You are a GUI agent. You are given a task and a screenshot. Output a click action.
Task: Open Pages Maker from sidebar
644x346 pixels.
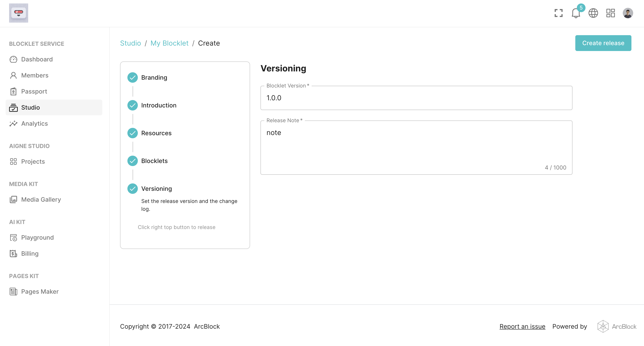click(x=40, y=292)
